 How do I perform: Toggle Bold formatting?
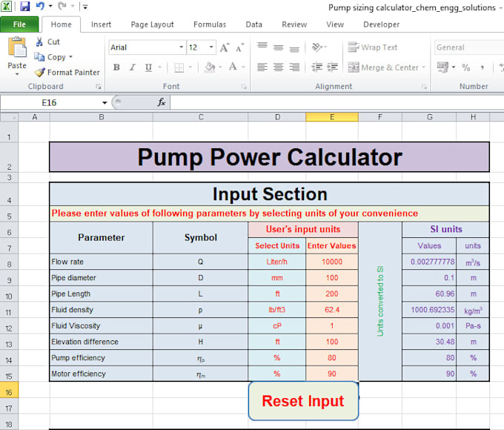click(116, 67)
